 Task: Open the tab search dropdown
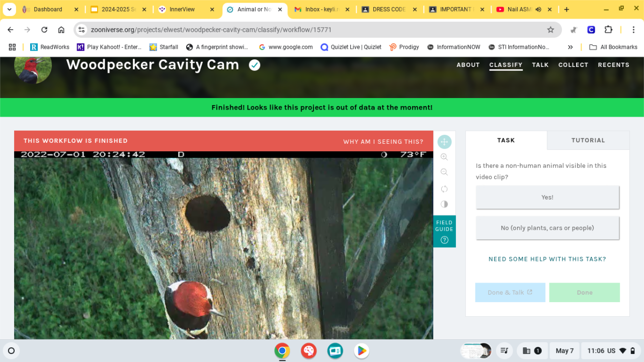(10, 9)
